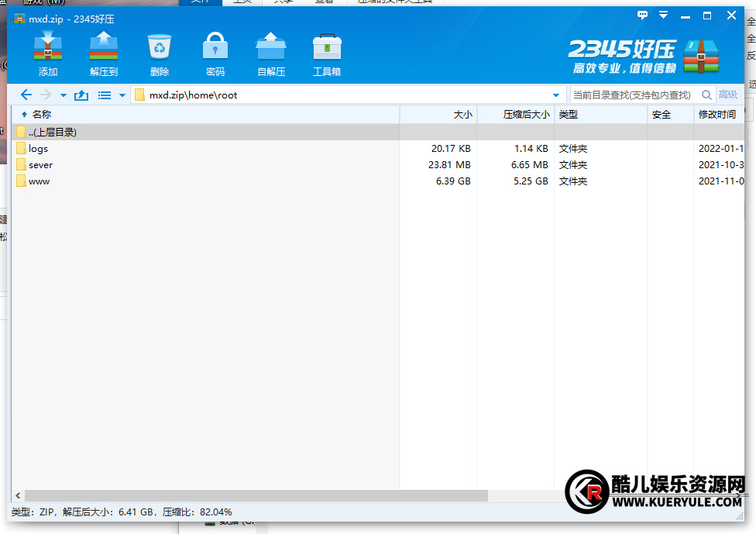The width and height of the screenshot is (756, 534).
Task: Select the logs folder
Action: (x=38, y=149)
